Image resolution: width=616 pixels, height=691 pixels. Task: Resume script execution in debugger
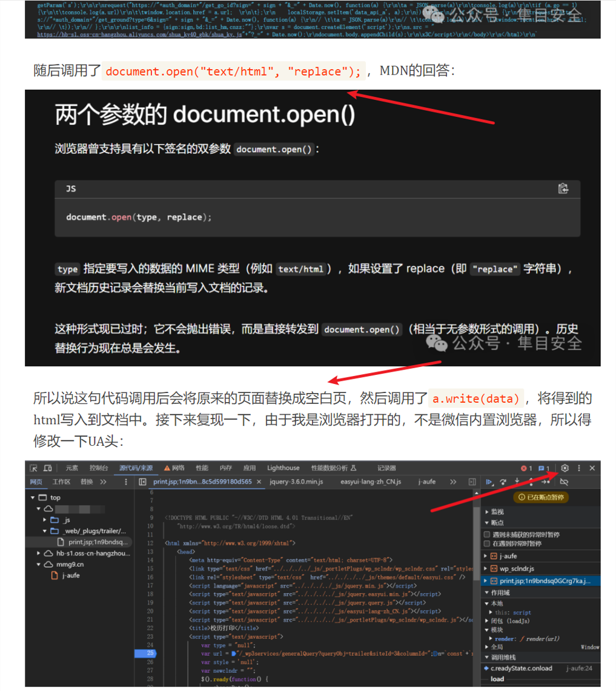coord(489,482)
